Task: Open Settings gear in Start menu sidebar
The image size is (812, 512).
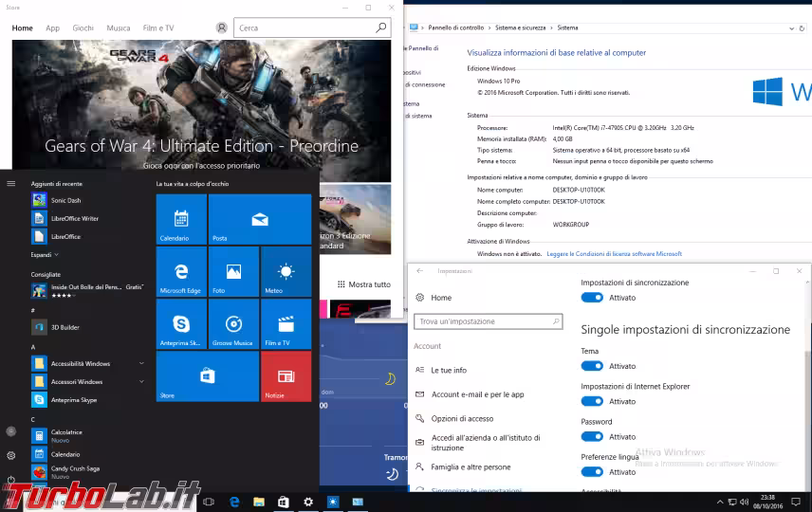Action: coord(10,455)
